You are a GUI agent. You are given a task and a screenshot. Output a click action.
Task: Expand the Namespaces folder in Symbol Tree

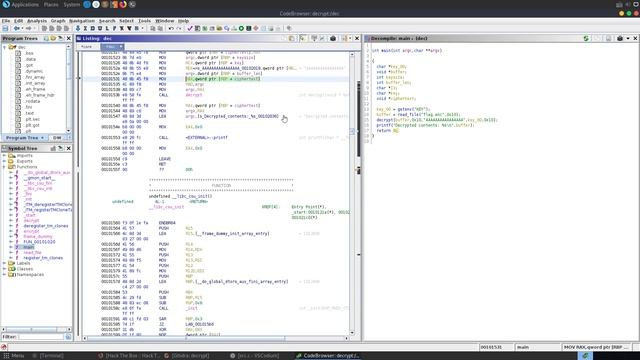pyautogui.click(x=4, y=275)
